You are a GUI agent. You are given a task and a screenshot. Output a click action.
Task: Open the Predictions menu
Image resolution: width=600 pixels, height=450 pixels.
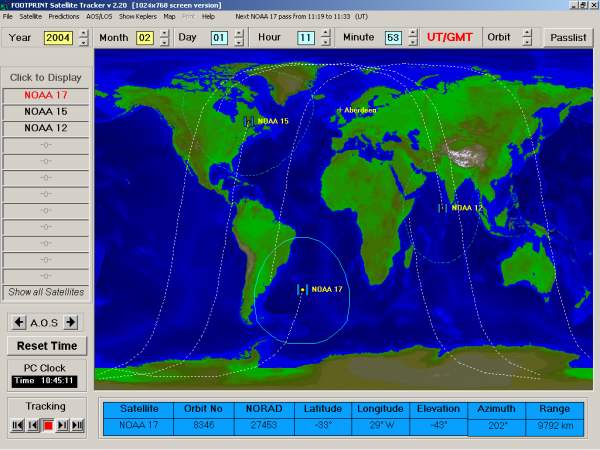64,16
